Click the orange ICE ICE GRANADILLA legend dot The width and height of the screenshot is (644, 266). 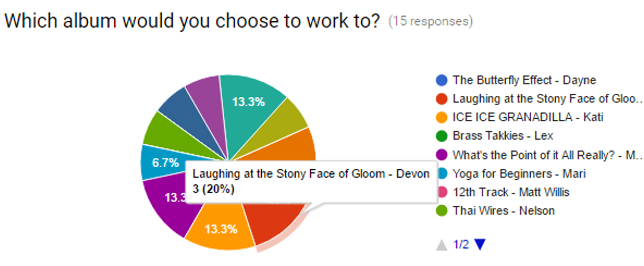(441, 117)
